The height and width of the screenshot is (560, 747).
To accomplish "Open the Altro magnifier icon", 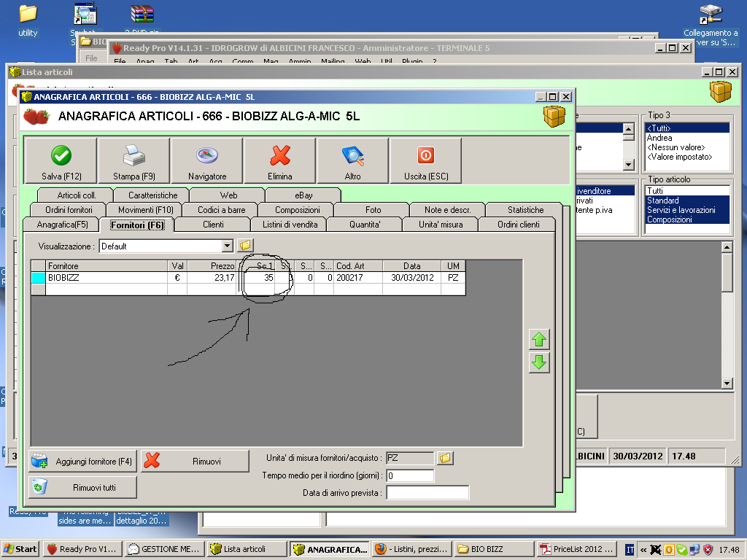I will pos(353,155).
